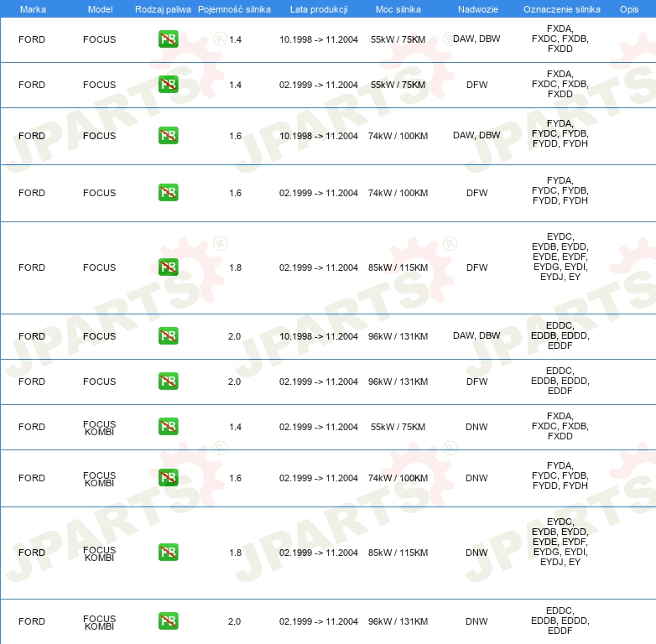This screenshot has width=656, height=644.
Task: Click petrol icon in Focus 2.0 DAW, DBW row
Action: pyautogui.click(x=168, y=335)
